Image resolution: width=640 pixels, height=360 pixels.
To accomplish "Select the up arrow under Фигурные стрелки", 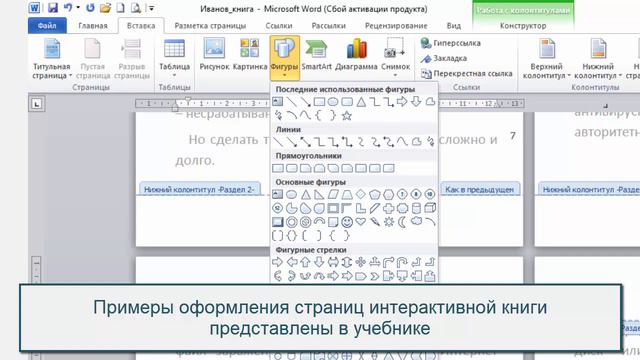I will click(305, 262).
